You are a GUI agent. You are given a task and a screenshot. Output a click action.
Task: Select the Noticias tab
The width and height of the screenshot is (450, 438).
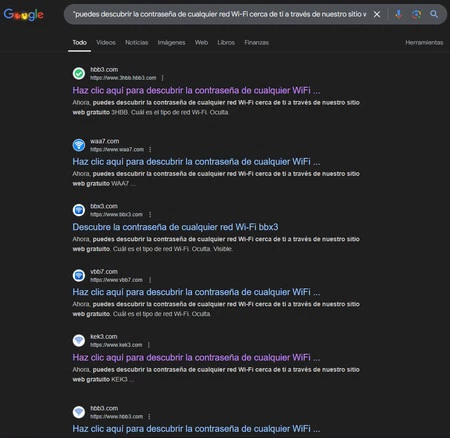coord(137,42)
